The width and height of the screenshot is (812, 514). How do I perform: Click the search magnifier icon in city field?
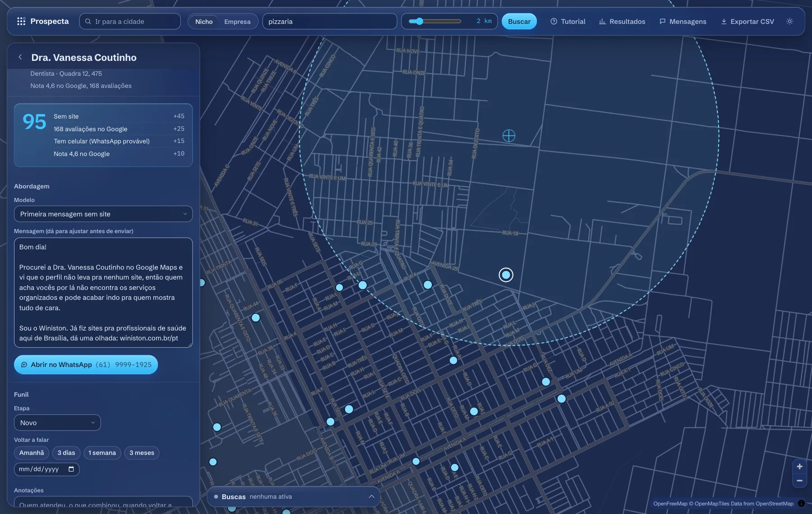click(88, 21)
